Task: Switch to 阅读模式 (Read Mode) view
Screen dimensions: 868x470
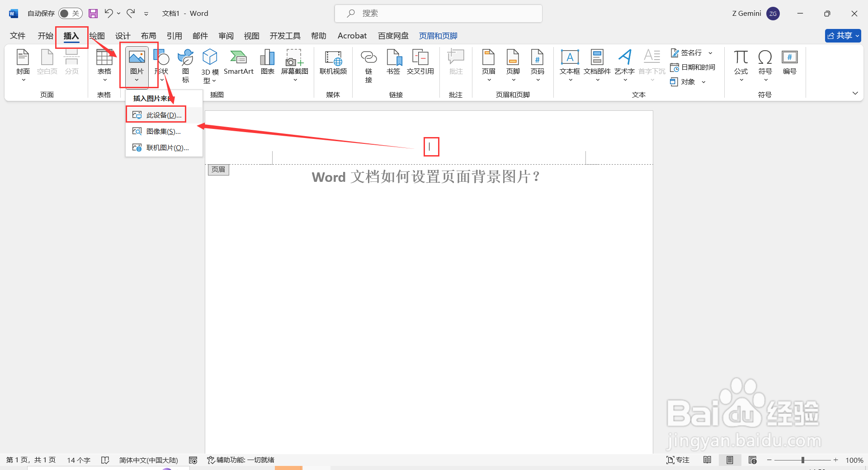Action: click(708, 460)
